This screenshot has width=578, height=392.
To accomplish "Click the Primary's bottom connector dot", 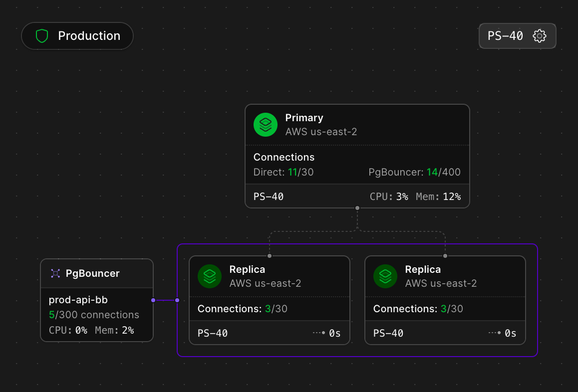I will (x=357, y=208).
